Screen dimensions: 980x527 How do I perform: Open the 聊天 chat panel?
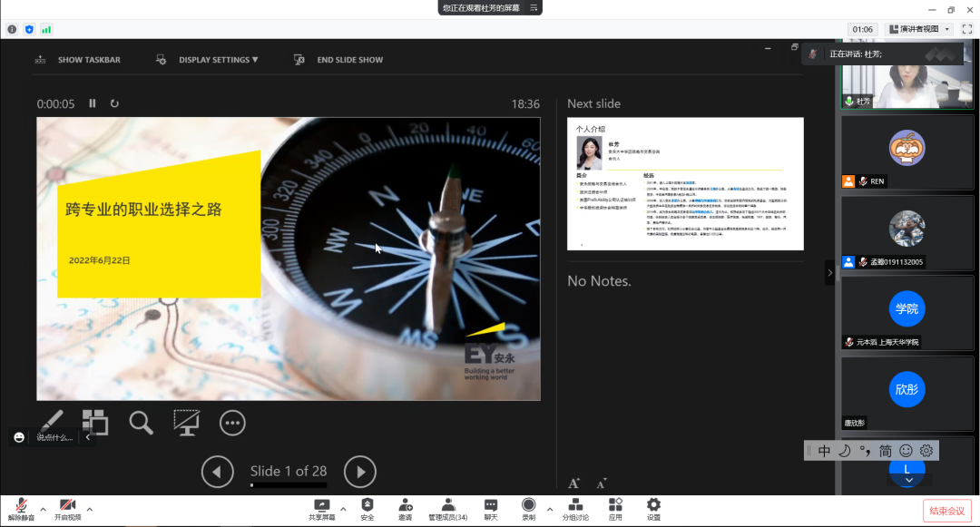point(491,508)
